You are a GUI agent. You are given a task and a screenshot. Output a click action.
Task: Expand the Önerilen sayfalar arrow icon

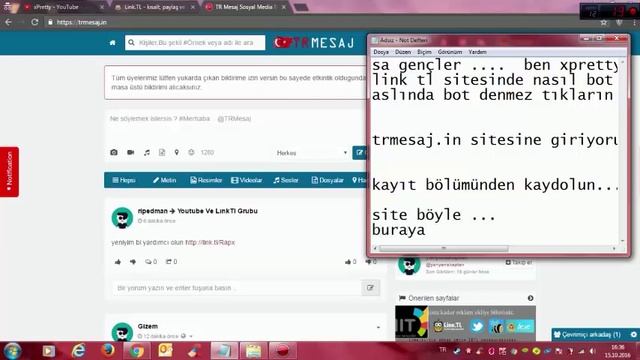(530, 298)
